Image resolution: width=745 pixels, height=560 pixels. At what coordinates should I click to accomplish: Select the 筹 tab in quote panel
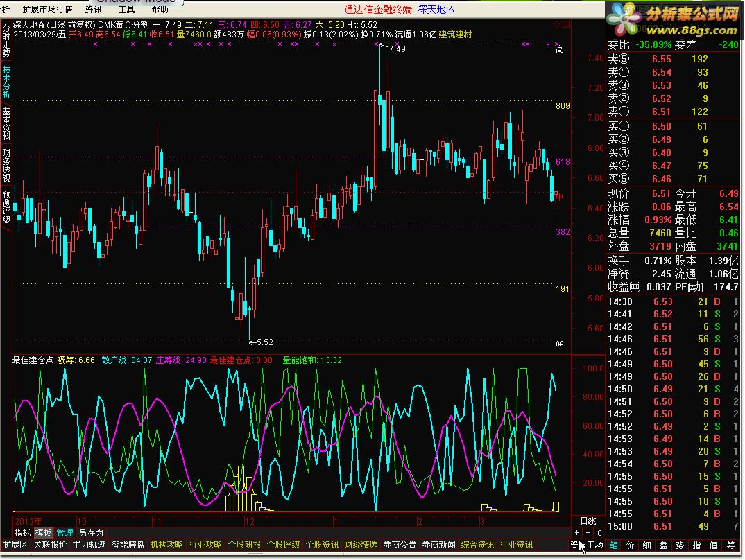coord(730,545)
